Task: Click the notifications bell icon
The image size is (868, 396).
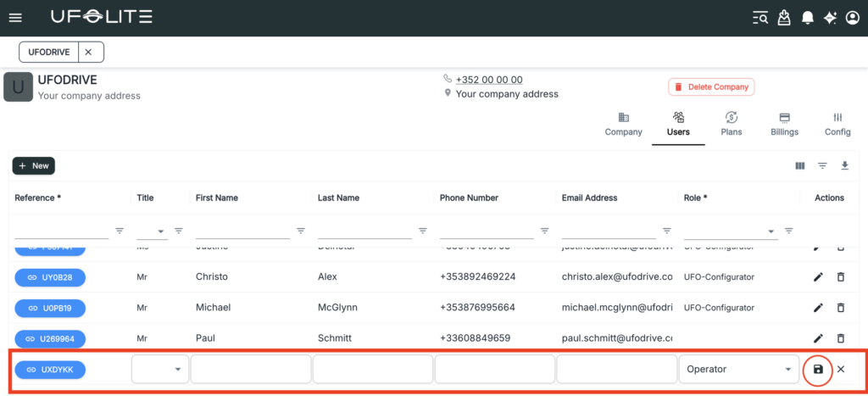Action: point(808,18)
